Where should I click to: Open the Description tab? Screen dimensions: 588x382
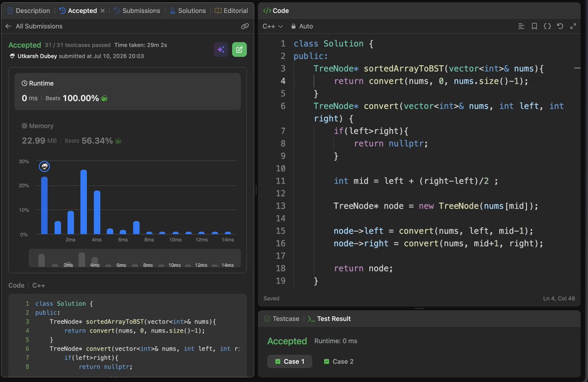click(28, 11)
